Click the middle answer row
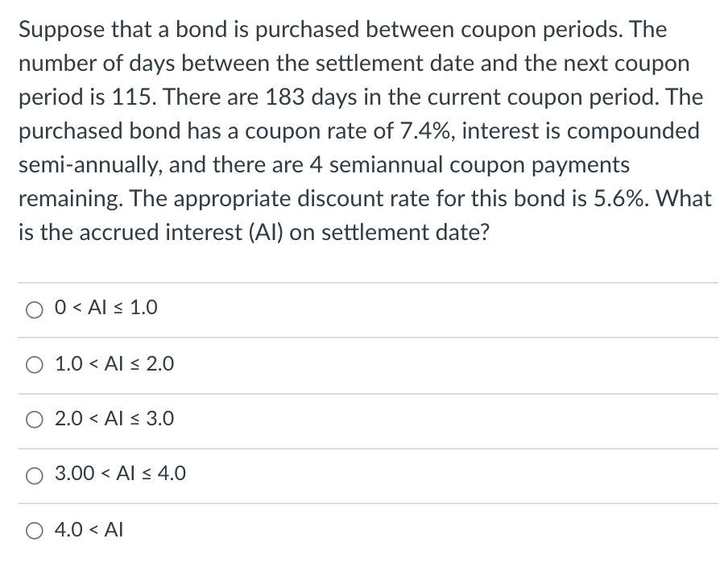Image resolution: width=728 pixels, height=580 pixels. 362,419
